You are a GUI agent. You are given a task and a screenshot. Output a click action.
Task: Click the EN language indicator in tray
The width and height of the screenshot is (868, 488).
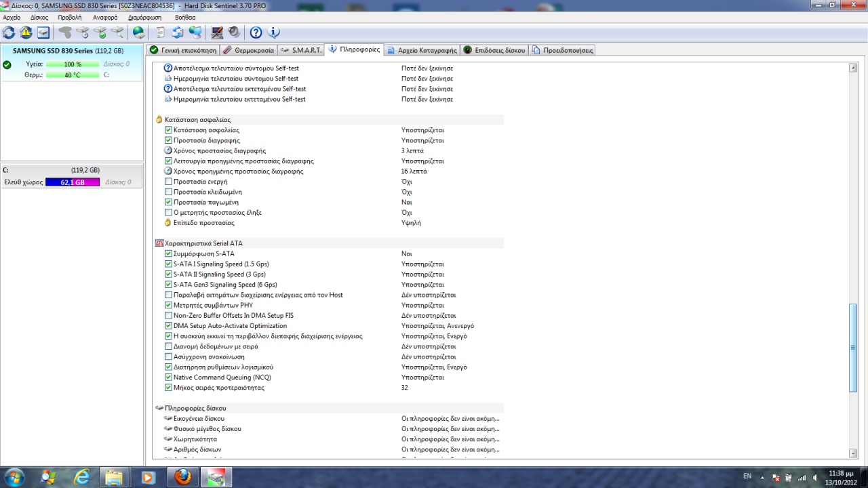click(x=747, y=476)
